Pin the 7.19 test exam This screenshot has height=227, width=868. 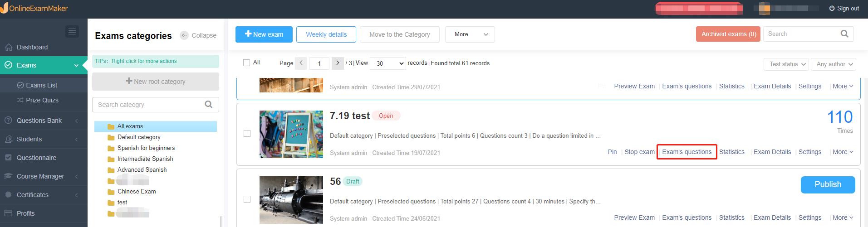pyautogui.click(x=612, y=152)
